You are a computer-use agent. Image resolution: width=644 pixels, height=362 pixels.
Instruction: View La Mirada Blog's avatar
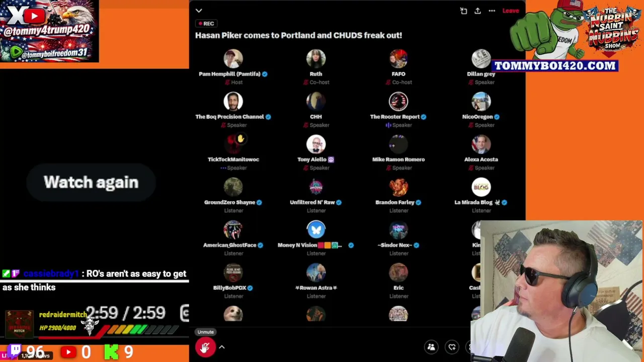coord(481,187)
